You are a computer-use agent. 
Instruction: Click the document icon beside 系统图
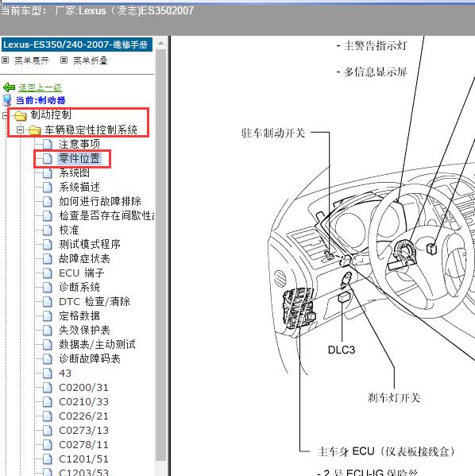click(x=48, y=172)
